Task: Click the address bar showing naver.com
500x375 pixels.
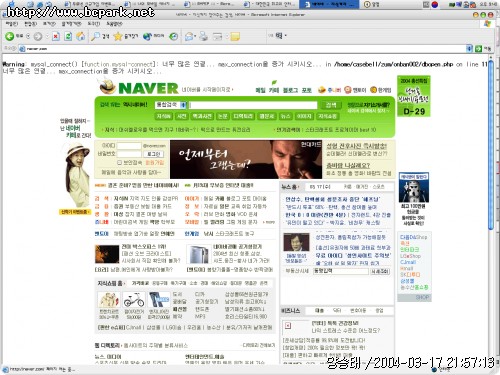Action: pyautogui.click(x=242, y=49)
